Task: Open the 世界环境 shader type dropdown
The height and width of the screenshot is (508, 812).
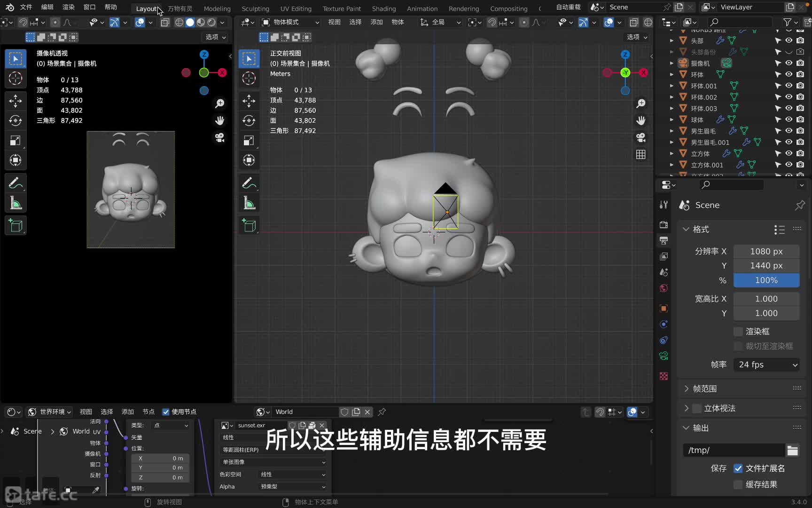Action: click(x=49, y=412)
